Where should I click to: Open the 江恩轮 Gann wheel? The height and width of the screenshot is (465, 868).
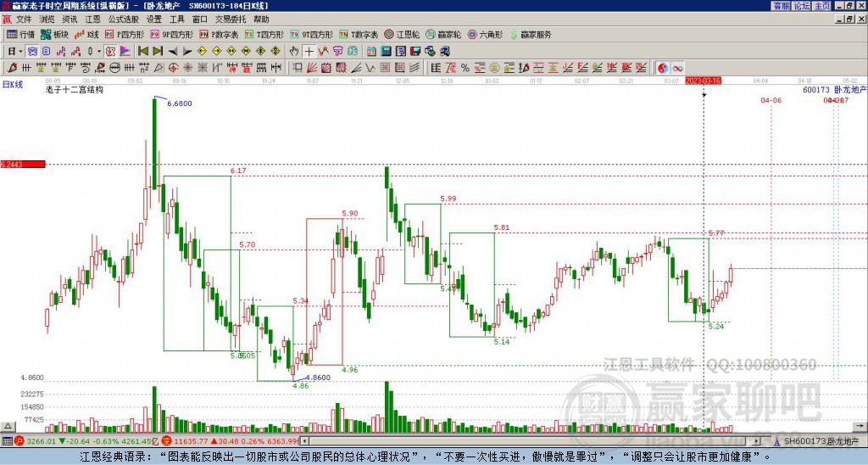(403, 34)
